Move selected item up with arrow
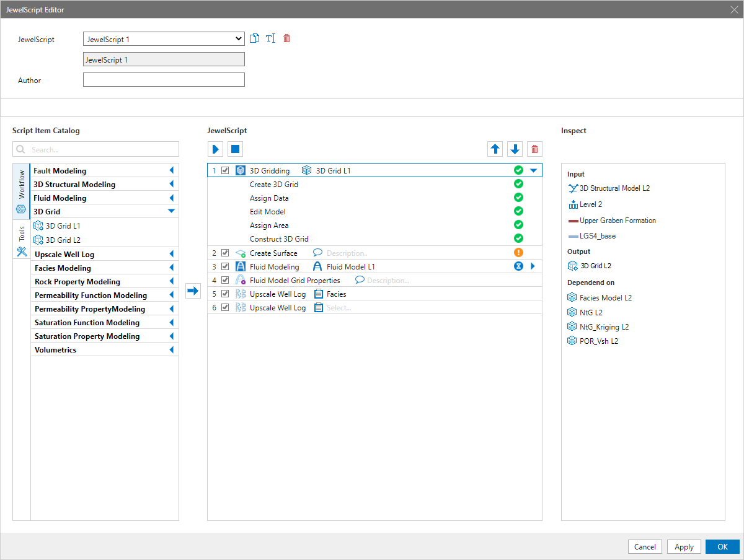 click(x=495, y=149)
